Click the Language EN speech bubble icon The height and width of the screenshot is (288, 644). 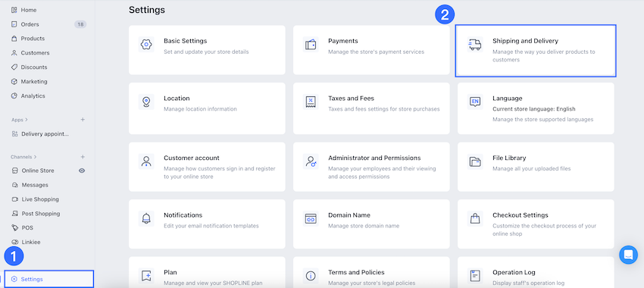click(475, 102)
